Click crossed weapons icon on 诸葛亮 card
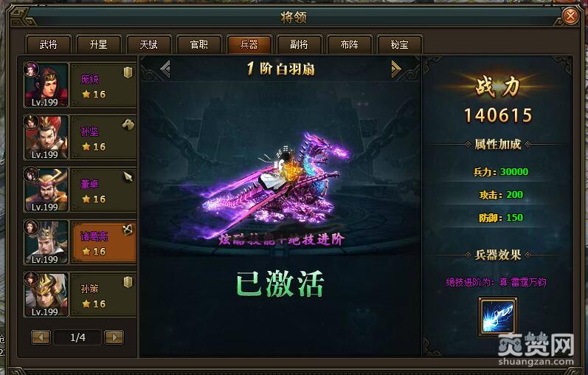Image resolution: width=588 pixels, height=375 pixels. pyautogui.click(x=128, y=230)
